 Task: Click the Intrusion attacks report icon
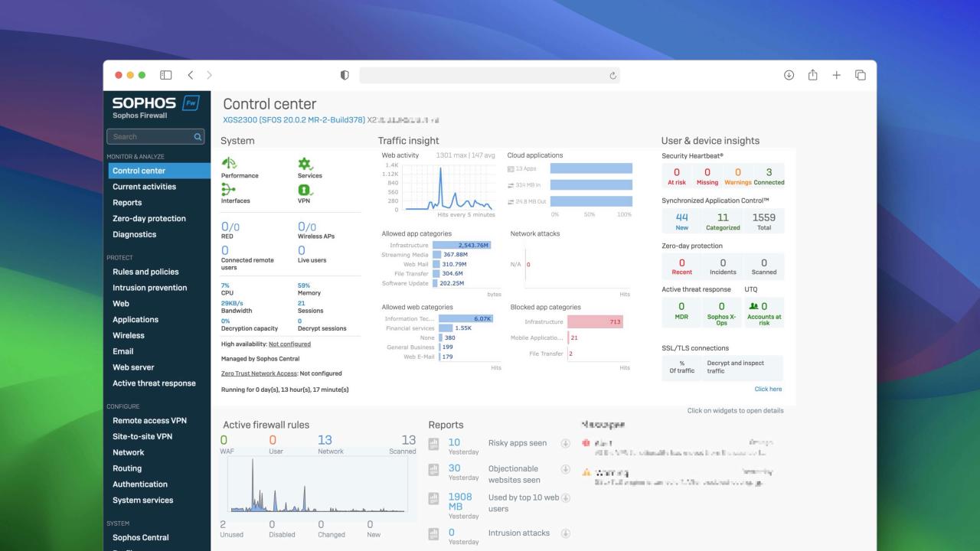433,533
